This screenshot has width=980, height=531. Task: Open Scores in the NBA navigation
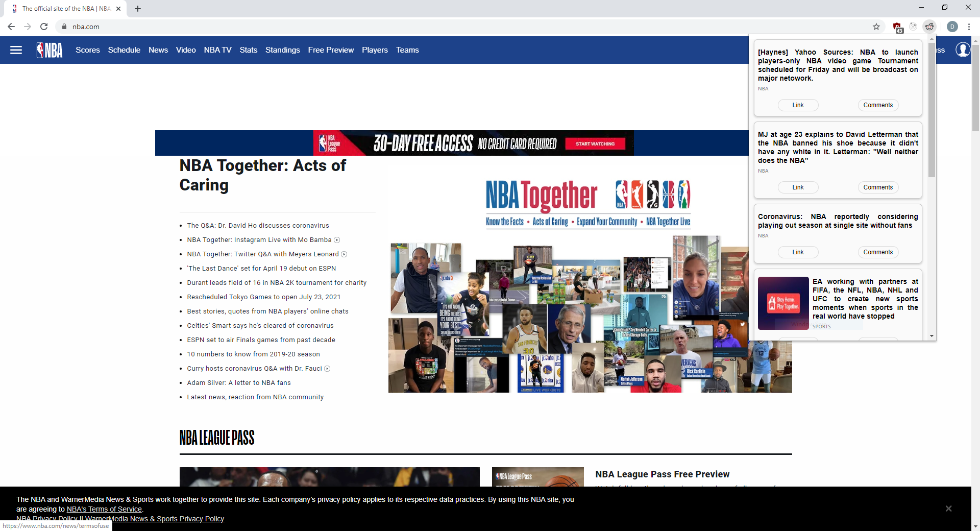click(88, 50)
